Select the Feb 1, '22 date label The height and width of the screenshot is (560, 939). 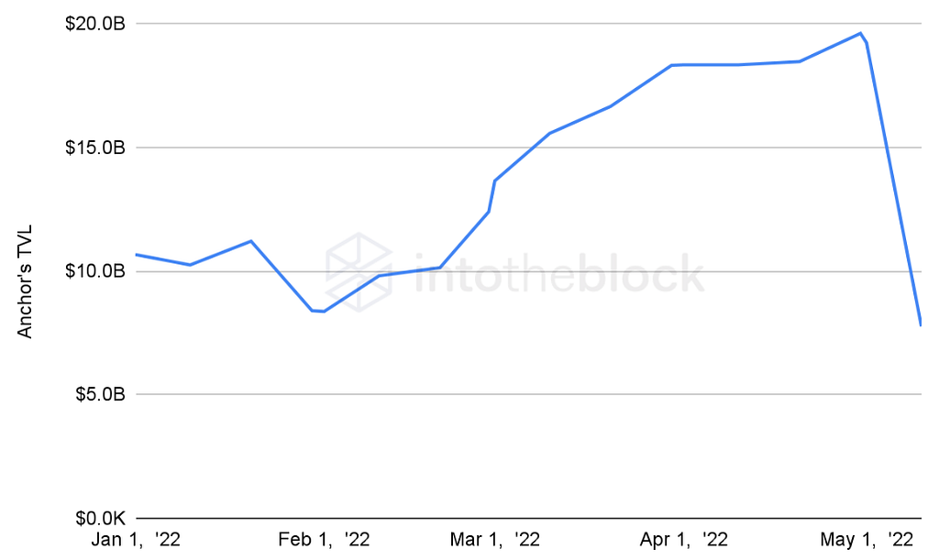(x=324, y=539)
